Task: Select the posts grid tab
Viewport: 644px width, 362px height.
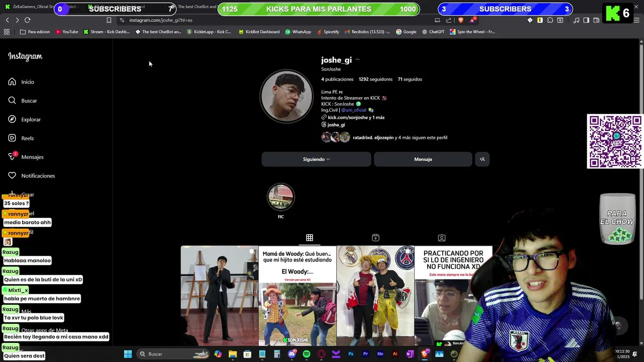Action: tap(309, 237)
